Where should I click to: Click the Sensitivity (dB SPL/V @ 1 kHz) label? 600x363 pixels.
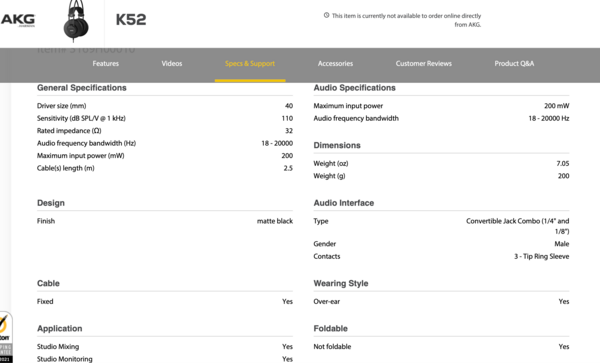(81, 118)
